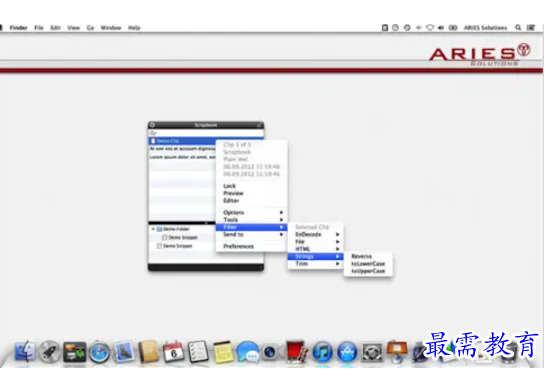Open Notification Center list icon
The width and height of the screenshot is (547, 376).
pos(531,28)
